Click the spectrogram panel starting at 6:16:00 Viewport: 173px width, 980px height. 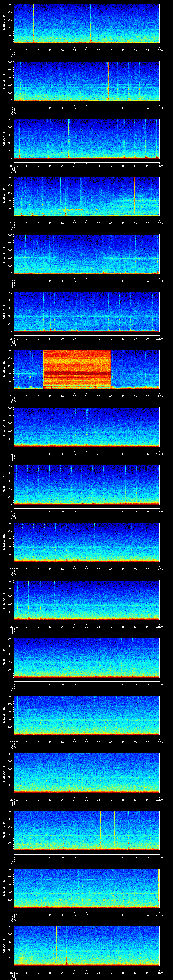click(x=87, y=139)
